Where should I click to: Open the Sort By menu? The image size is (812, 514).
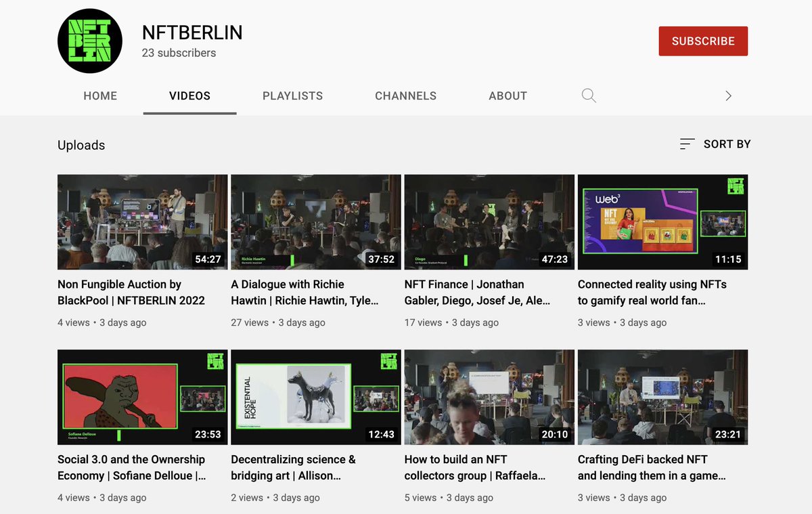[715, 144]
